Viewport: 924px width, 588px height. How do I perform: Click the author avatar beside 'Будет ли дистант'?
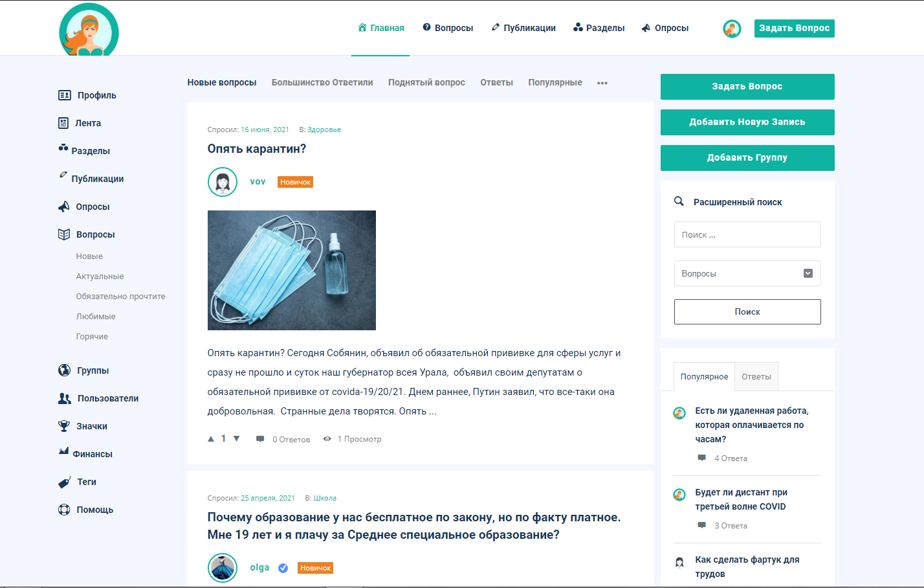679,495
